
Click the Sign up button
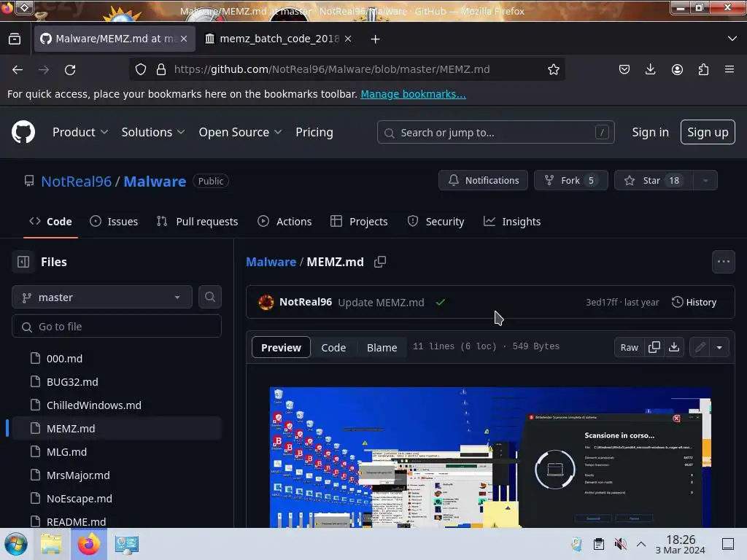pyautogui.click(x=708, y=132)
